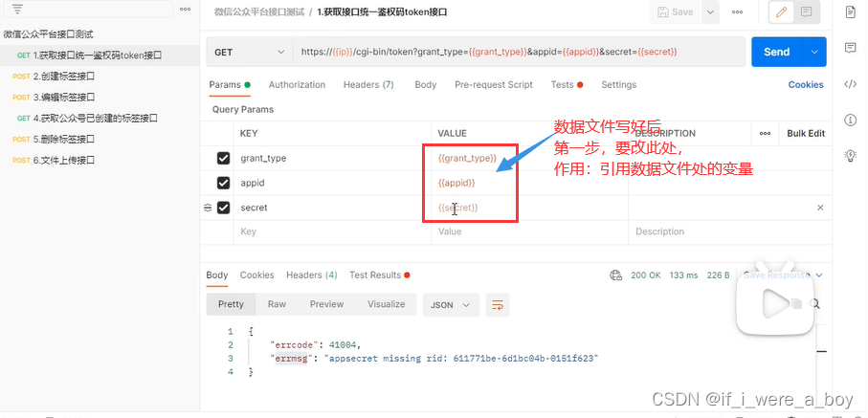
Task: Click the Send button
Action: [777, 52]
